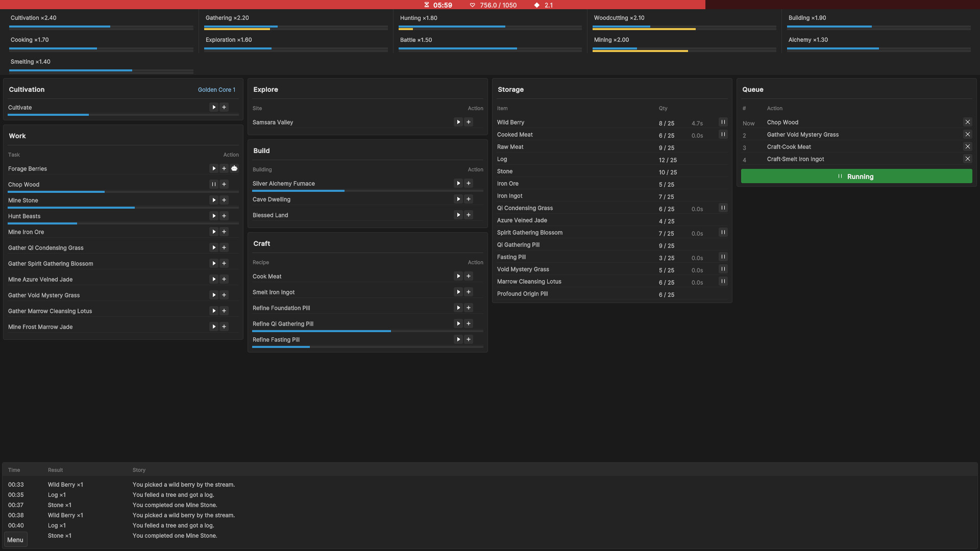This screenshot has height=551, width=980.
Task: Toggle pause for Spirit Gathering Blossom
Action: 723,232
